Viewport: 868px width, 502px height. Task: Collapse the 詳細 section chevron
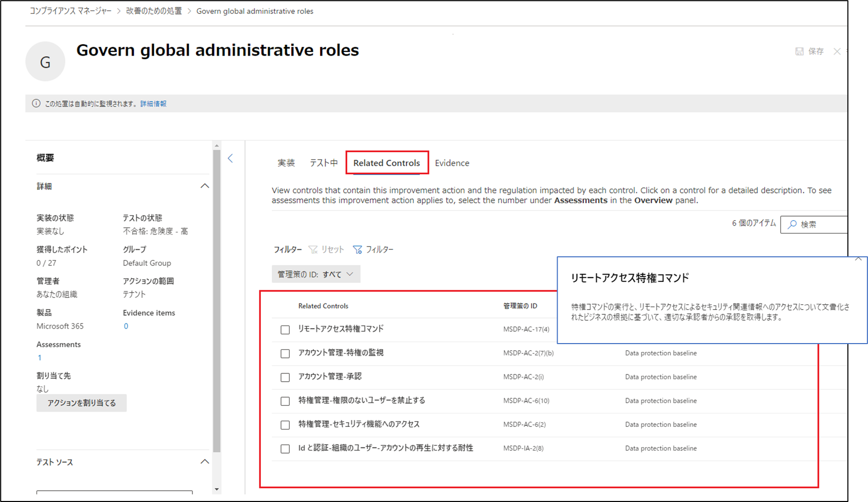click(x=205, y=186)
